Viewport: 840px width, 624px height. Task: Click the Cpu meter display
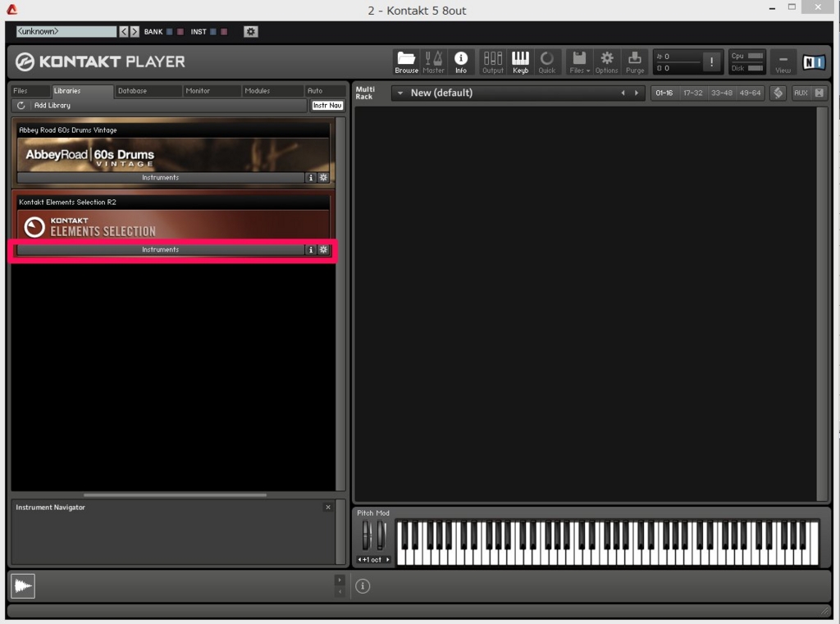tap(746, 56)
